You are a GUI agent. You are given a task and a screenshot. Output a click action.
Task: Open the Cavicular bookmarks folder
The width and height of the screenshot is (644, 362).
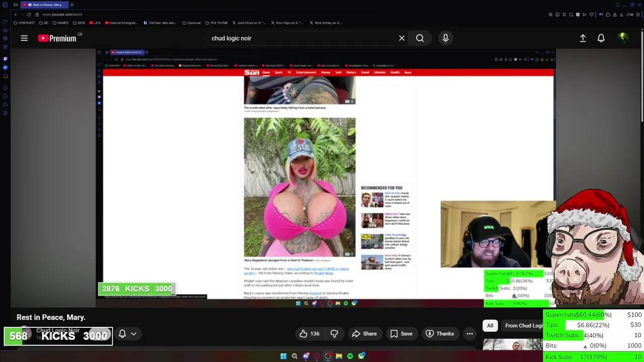(192, 23)
